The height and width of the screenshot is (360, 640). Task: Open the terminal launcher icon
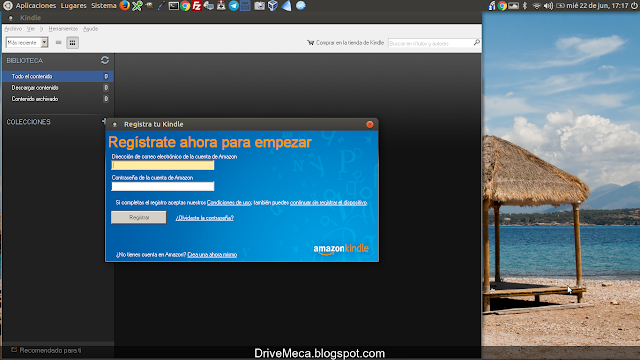point(173,6)
